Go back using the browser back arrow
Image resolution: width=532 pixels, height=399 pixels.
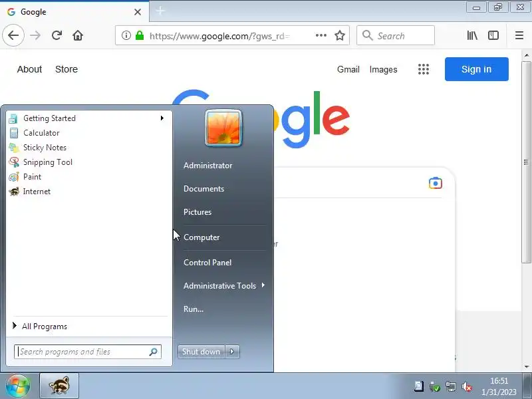[13, 35]
